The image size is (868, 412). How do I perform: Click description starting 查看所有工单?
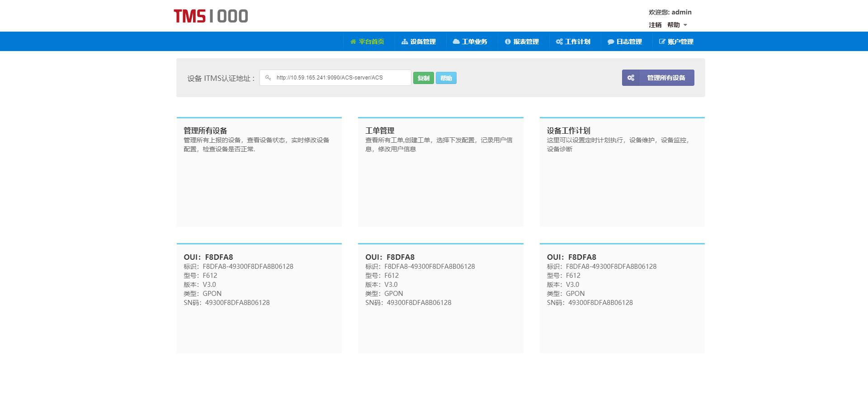439,145
